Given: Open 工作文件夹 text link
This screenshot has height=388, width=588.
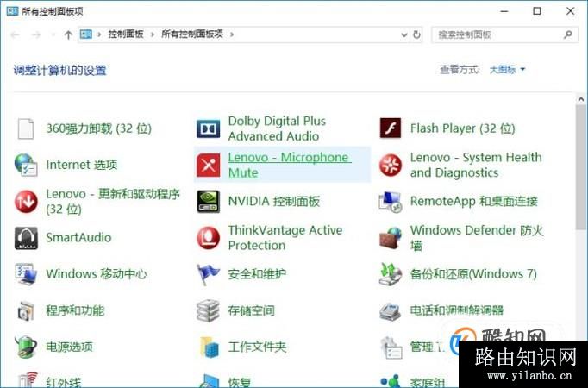Looking at the screenshot, I should 257,347.
